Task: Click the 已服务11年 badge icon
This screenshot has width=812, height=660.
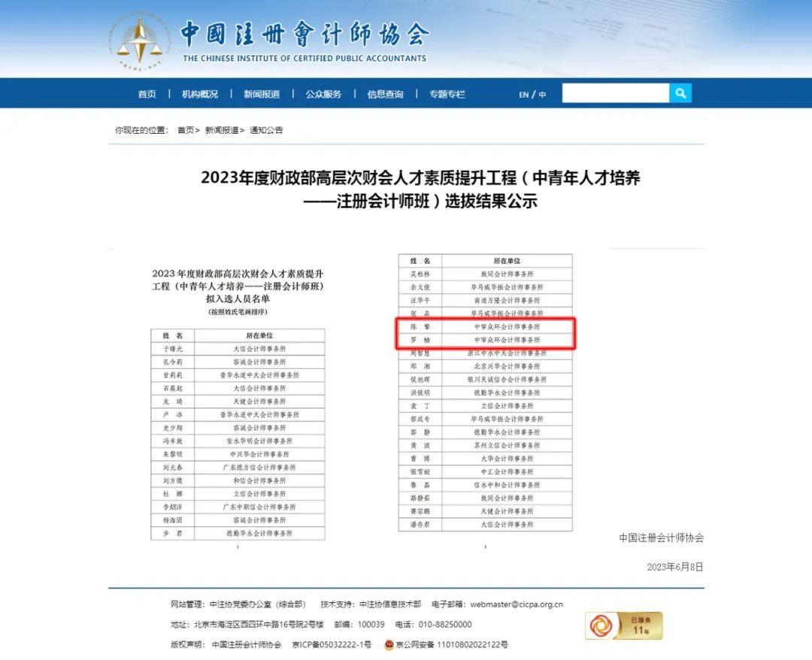Action: [x=623, y=625]
